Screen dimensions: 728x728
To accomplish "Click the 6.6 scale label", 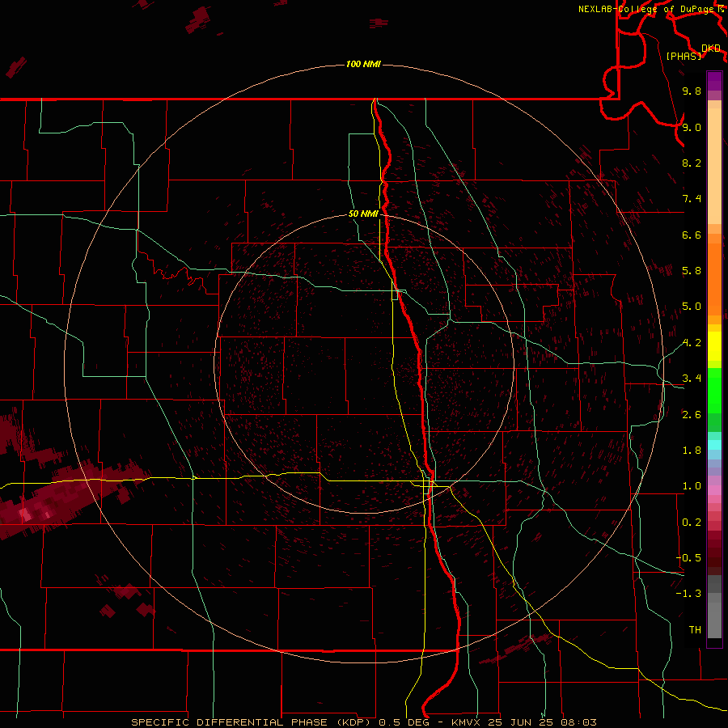I will click(692, 235).
